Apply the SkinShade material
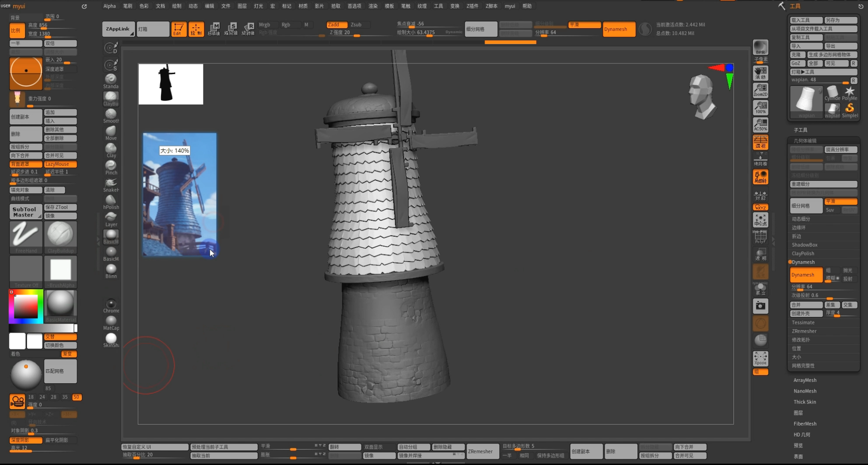 pos(111,340)
